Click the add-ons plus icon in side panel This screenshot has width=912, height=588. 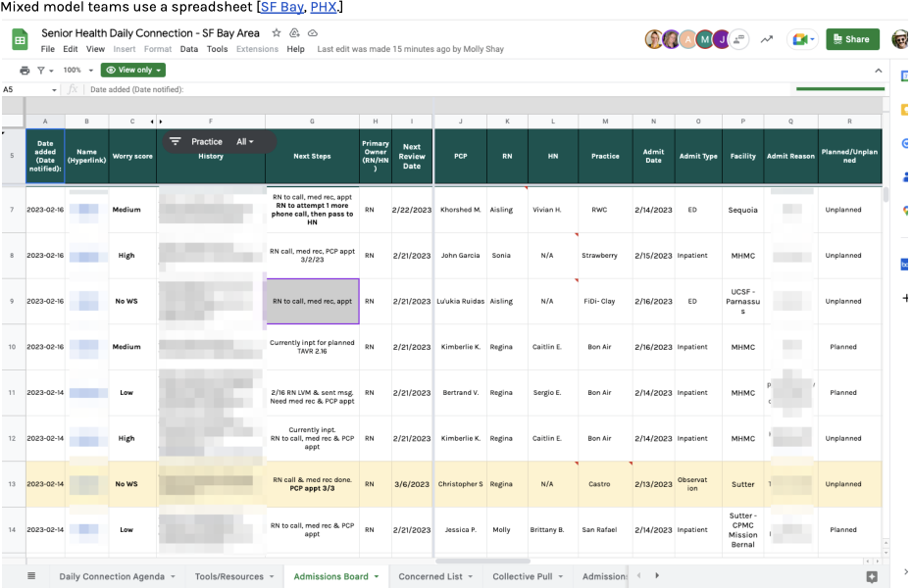pyautogui.click(x=905, y=298)
